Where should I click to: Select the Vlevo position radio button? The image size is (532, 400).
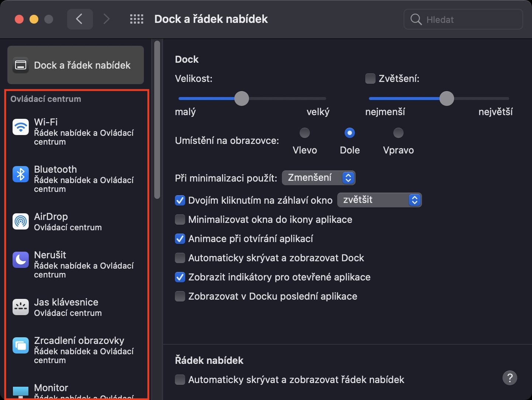tap(305, 133)
